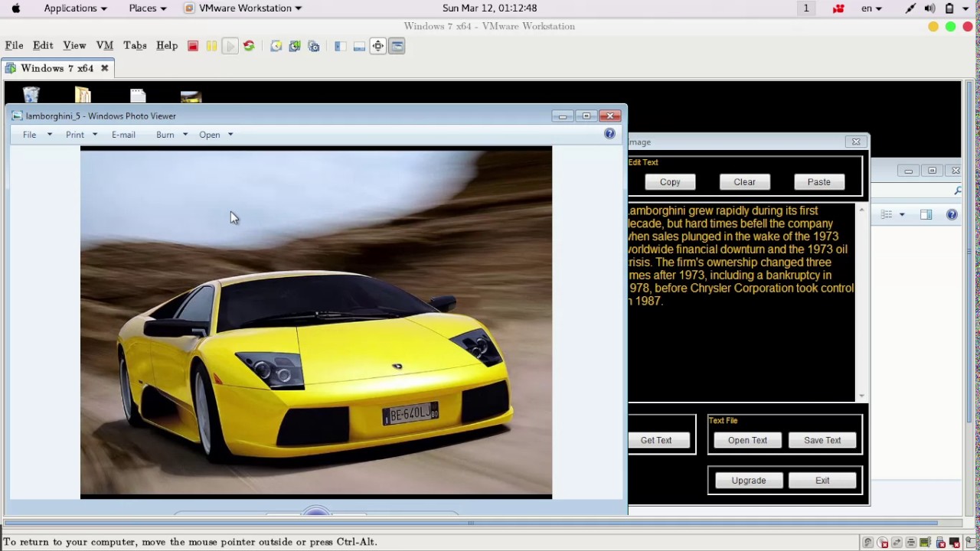The height and width of the screenshot is (551, 980).
Task: Close the Windows 7 x64 tab
Action: point(105,68)
